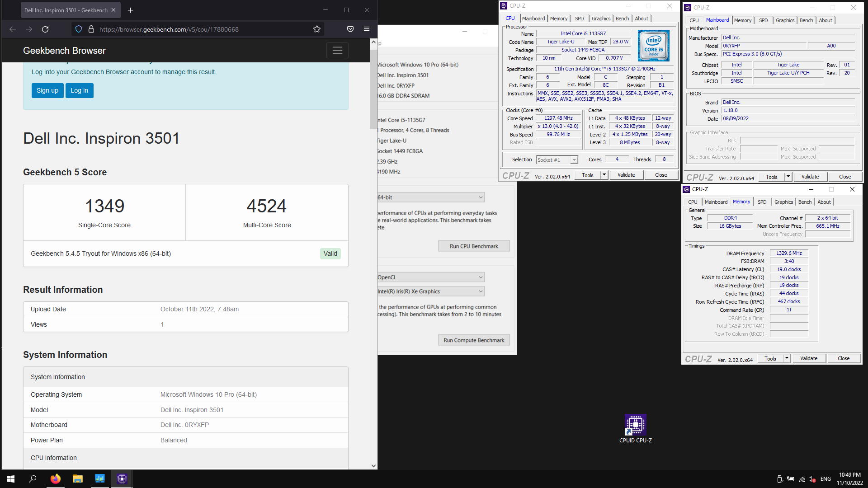Click the padlock site info icon
Screen dimensions: 868x488
[91, 29]
